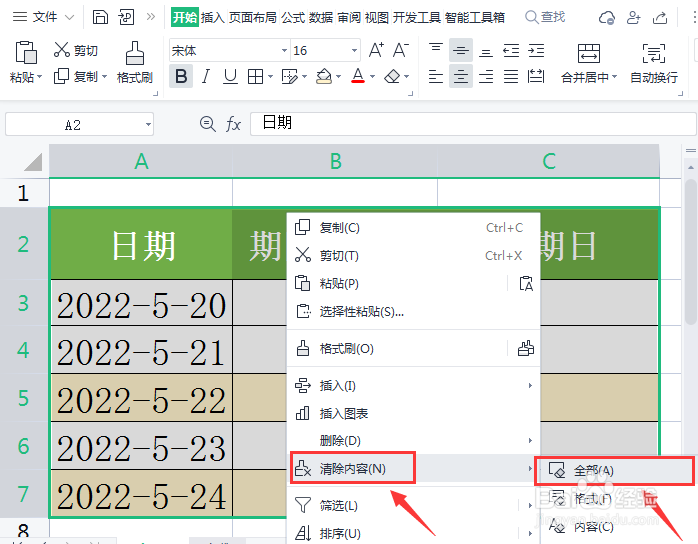This screenshot has height=544, width=698.
Task: Select 全部(A) in the clear submenu
Action: [x=614, y=470]
